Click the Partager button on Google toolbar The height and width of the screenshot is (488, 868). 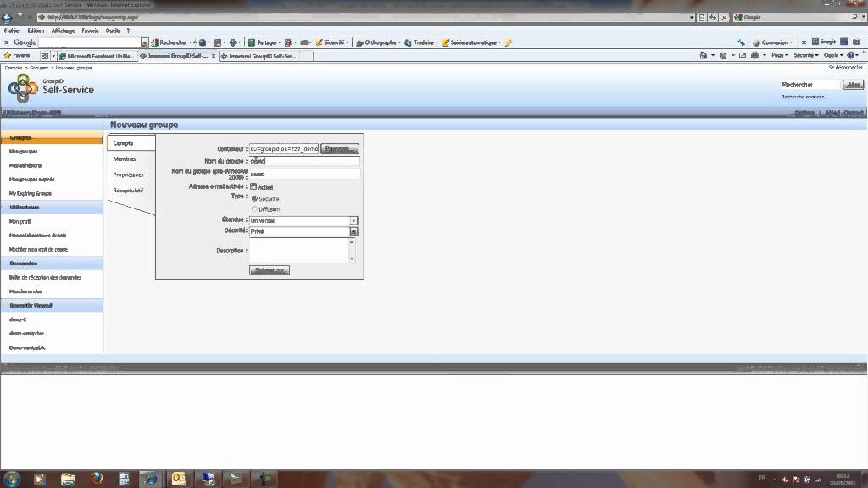(263, 42)
